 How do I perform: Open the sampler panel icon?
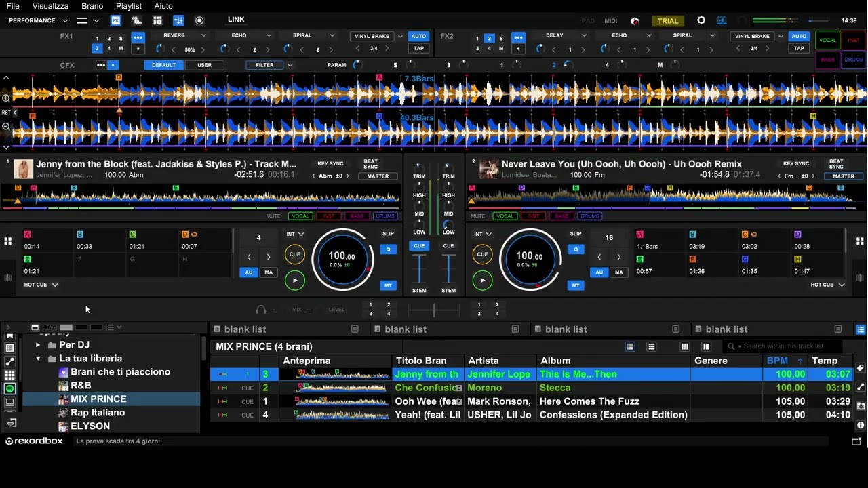(136, 20)
